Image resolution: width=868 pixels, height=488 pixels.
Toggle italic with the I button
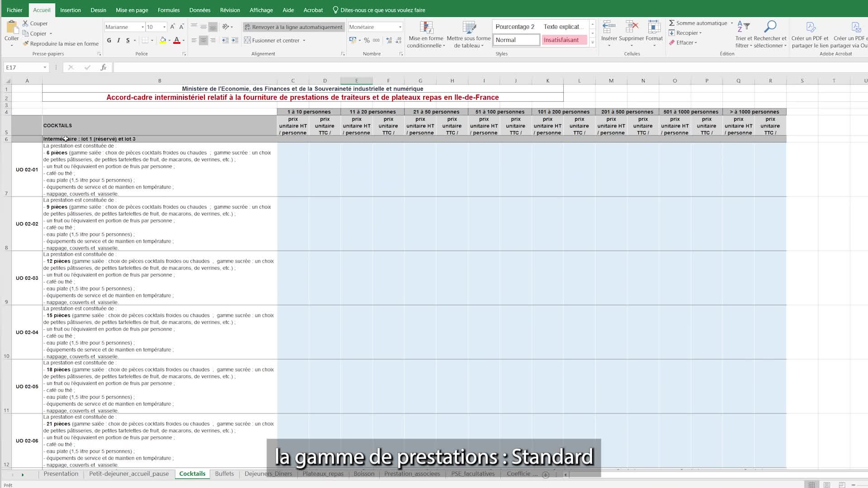118,40
